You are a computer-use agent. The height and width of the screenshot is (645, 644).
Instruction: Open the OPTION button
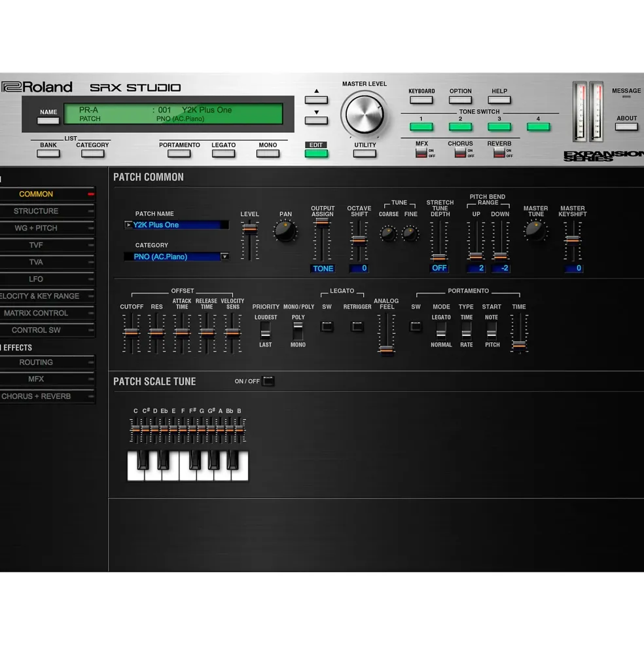pyautogui.click(x=460, y=100)
